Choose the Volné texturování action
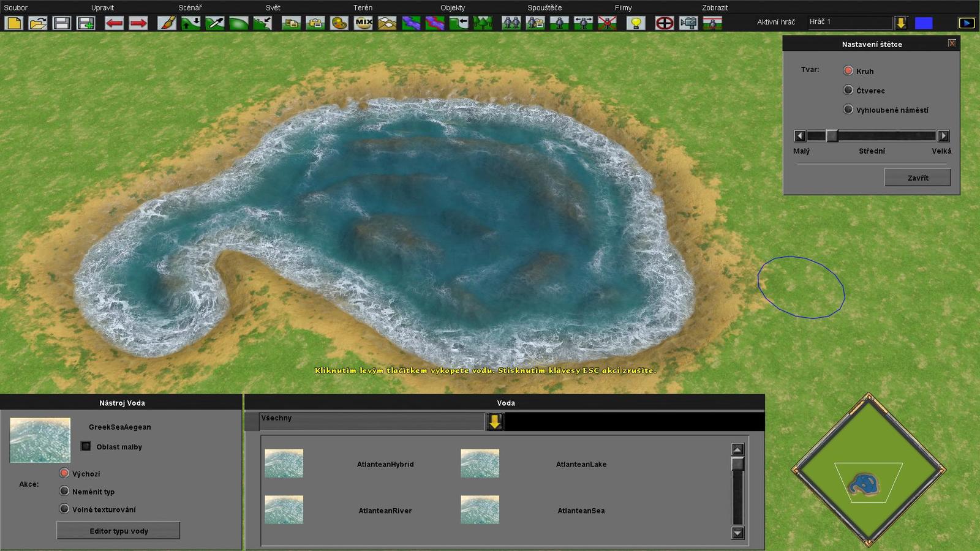980x551 pixels. coord(64,509)
